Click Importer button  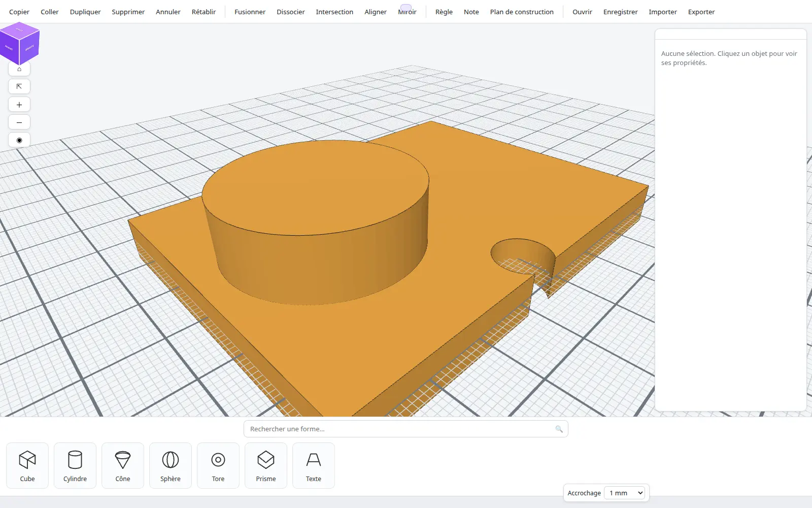[x=663, y=12]
